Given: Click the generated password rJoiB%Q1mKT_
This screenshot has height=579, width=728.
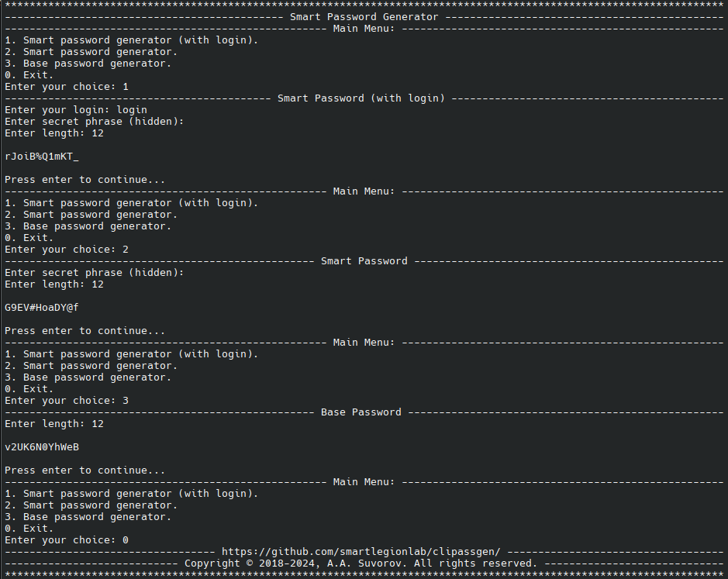Looking at the screenshot, I should coord(42,157).
